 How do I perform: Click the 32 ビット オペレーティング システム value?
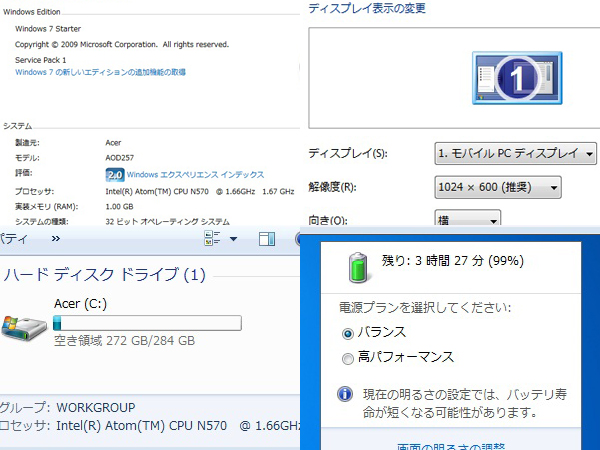click(x=167, y=222)
